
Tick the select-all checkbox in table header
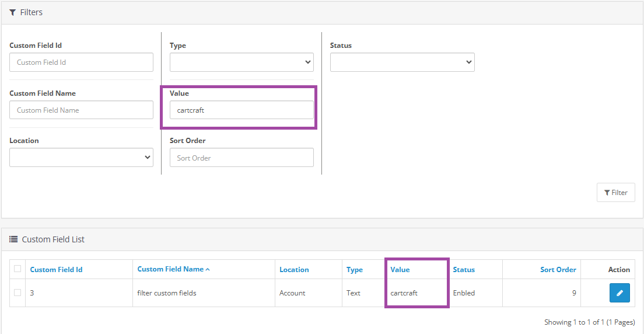pyautogui.click(x=17, y=269)
